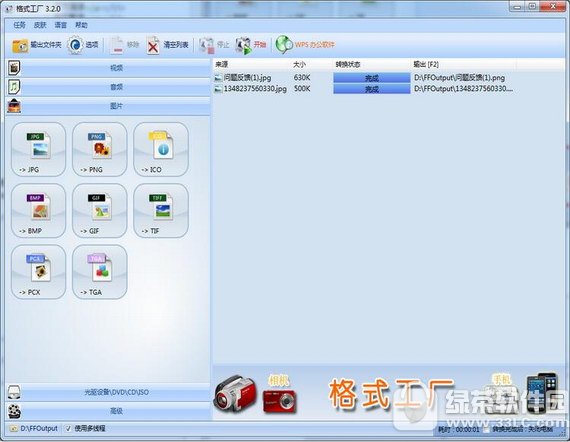Click the 清空列表 clear list red X icon
570x442 pixels.
[153, 45]
